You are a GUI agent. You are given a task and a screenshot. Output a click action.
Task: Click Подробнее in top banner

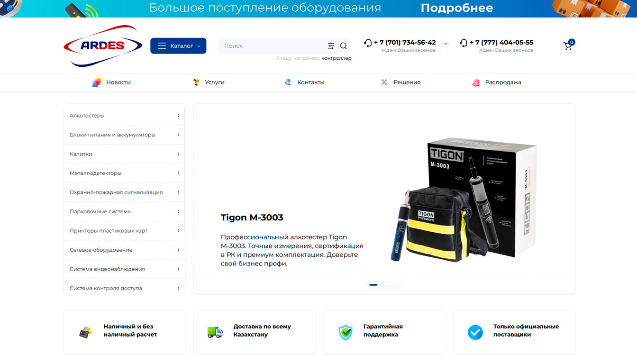(457, 8)
